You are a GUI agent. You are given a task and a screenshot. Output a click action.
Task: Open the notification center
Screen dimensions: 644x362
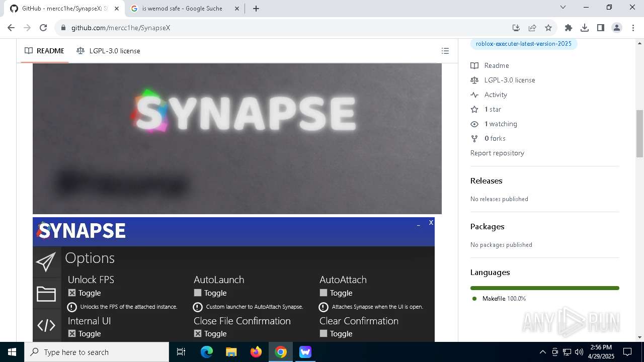coord(627,352)
